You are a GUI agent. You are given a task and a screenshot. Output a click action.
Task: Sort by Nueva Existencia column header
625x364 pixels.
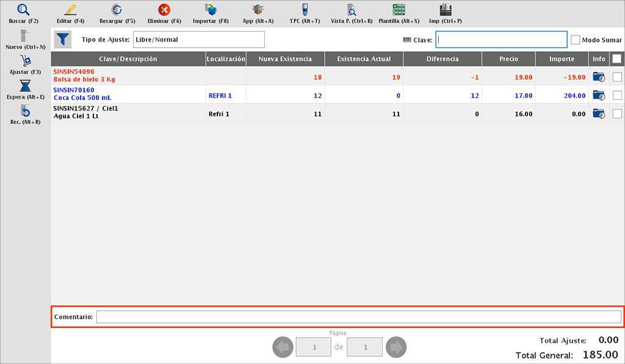pos(285,59)
